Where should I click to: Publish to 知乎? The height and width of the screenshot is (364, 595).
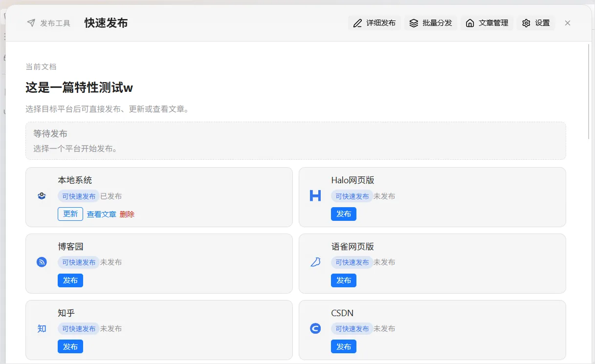click(70, 346)
